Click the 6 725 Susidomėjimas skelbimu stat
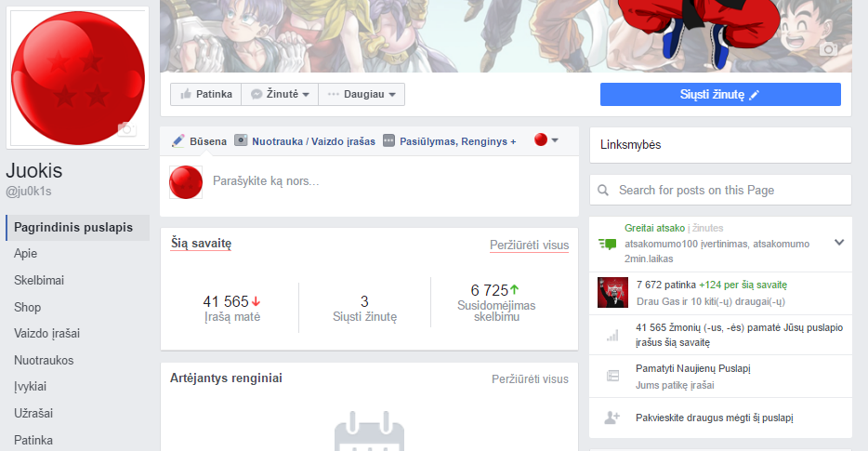The width and height of the screenshot is (868, 451). pos(496,302)
